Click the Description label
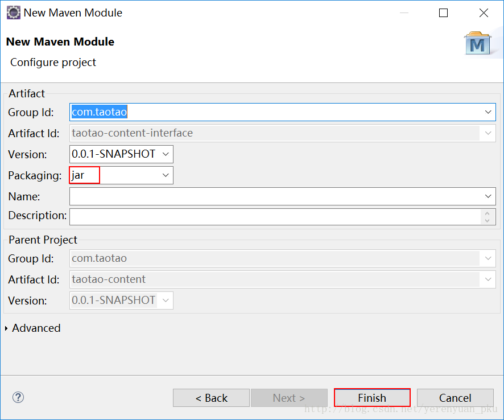Image resolution: width=504 pixels, height=420 pixels. click(x=38, y=216)
